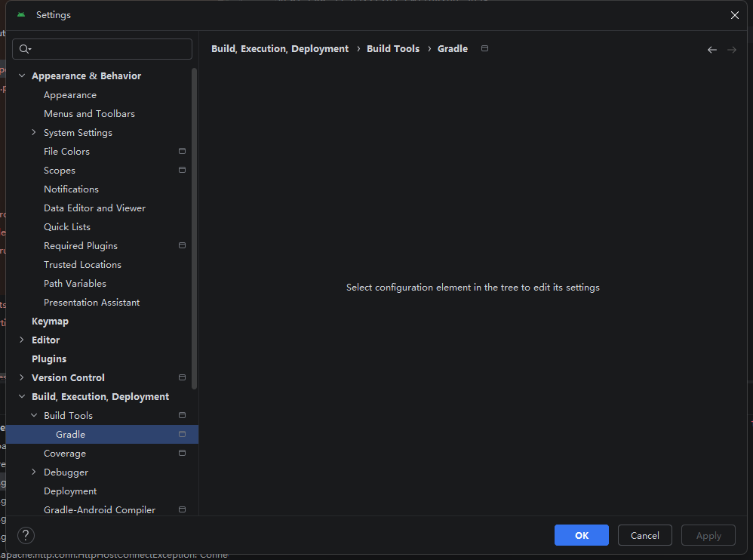Open Scopes settings
Viewport: 753px width, 560px height.
pyautogui.click(x=60, y=171)
